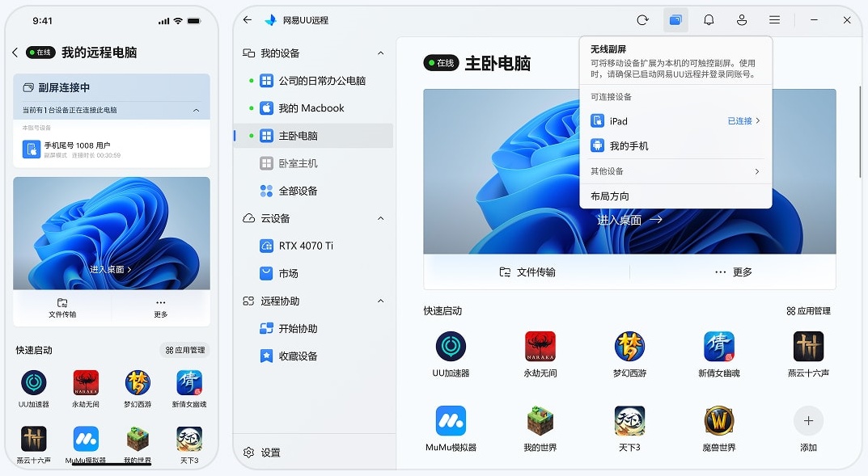This screenshot has height=476, width=868.
Task: Launch 魔兽世界 in the desktop quick launch
Action: 718,421
